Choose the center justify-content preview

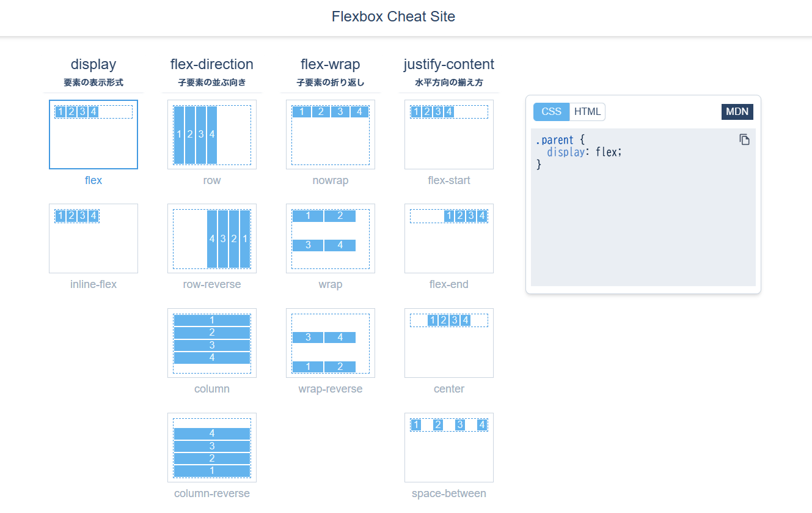(x=449, y=343)
